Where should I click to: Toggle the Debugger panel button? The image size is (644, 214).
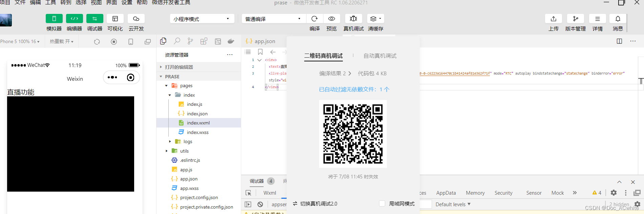tap(95, 19)
